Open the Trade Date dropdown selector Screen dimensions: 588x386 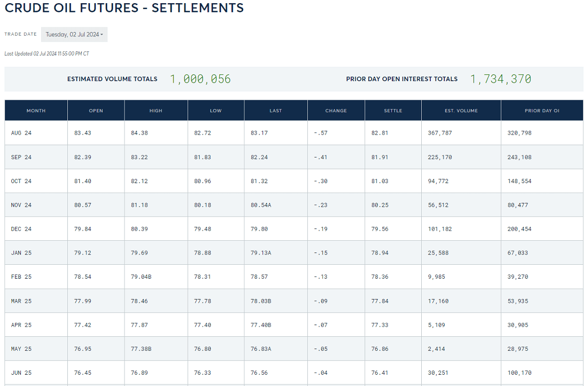pyautogui.click(x=74, y=35)
